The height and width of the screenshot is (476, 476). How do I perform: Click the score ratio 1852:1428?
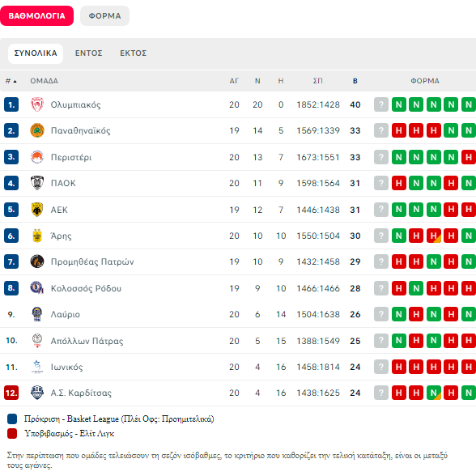318,104
